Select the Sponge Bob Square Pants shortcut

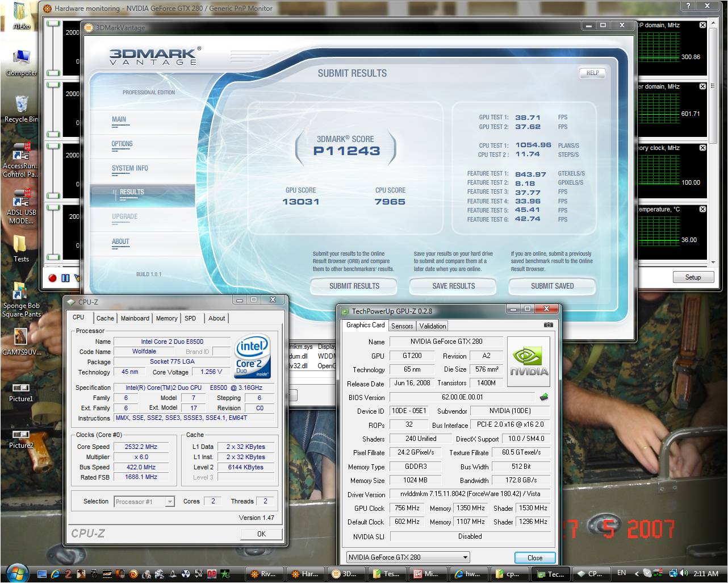tap(21, 300)
